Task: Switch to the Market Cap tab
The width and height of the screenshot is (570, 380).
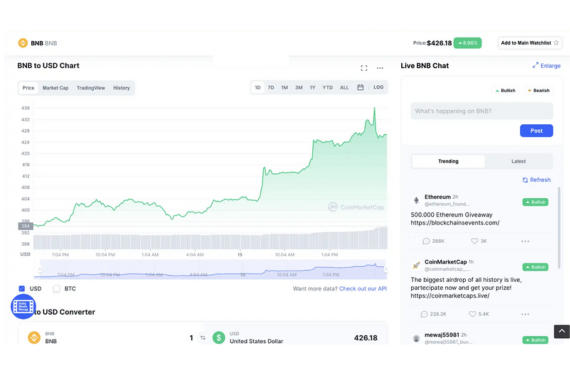Action: (55, 88)
